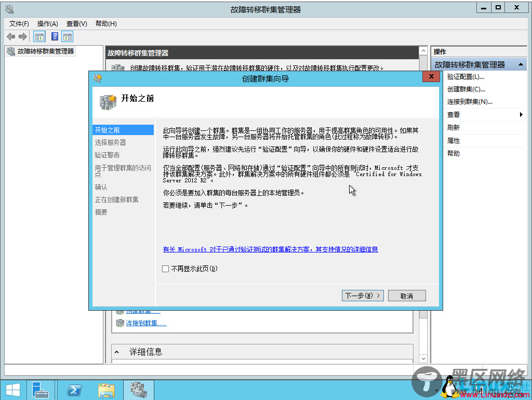Click the scroll-up arrow of main pane scrollbar

[x=423, y=50]
